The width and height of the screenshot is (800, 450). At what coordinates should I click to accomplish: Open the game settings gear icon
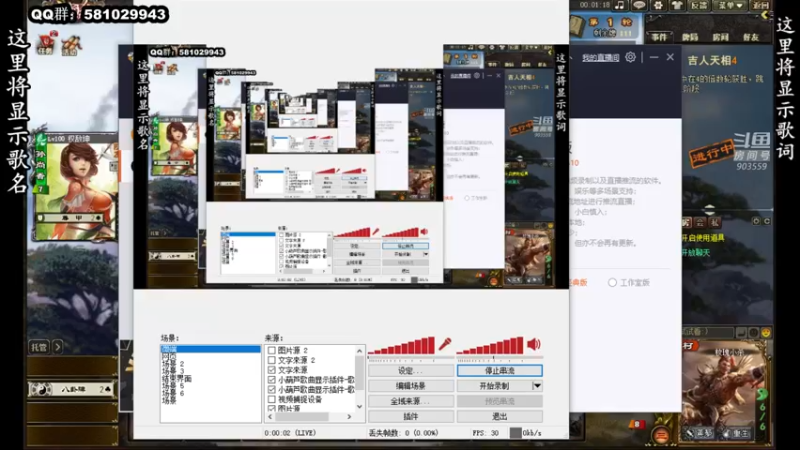point(658,5)
